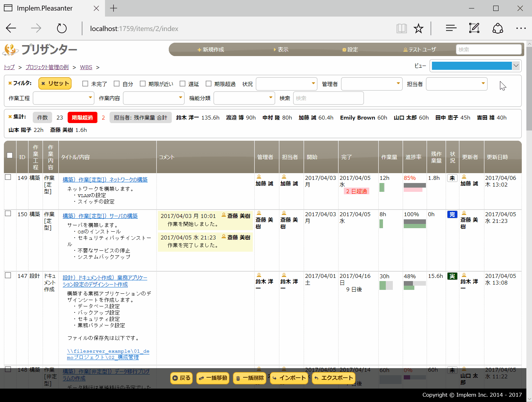The height and width of the screenshot is (402, 532).
Task: Click user icon in row 147 管理者 column
Action: tap(259, 275)
